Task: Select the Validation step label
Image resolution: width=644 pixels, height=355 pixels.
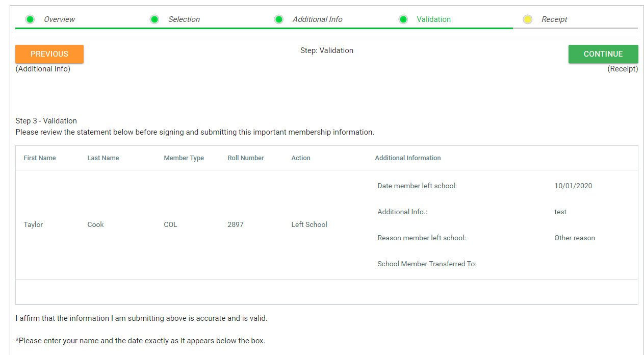Action: coord(433,19)
